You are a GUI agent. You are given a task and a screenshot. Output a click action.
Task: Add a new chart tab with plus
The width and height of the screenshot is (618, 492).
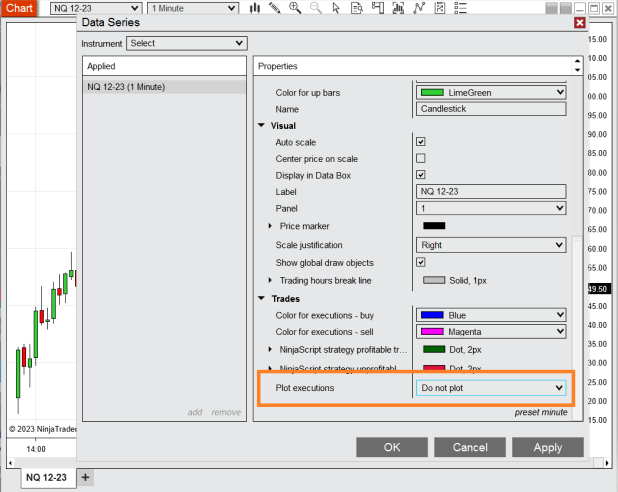(x=85, y=477)
